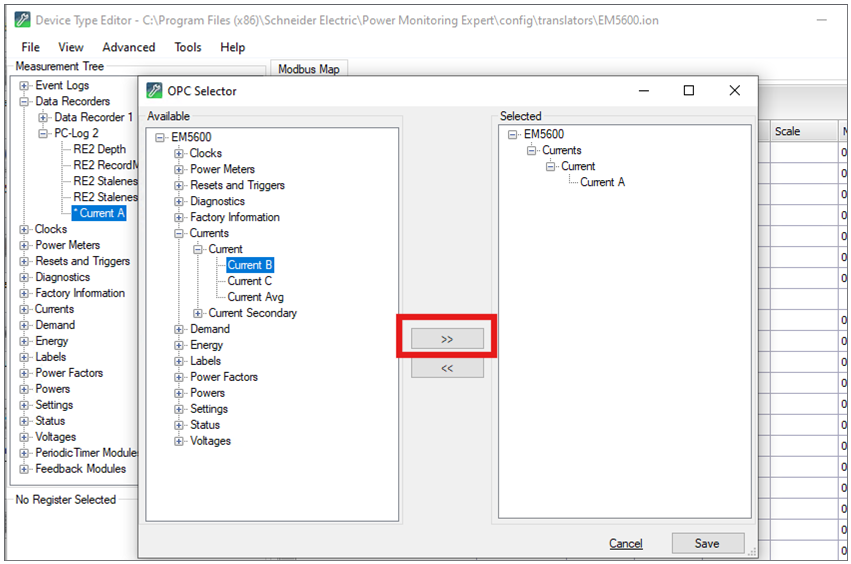Collapse Data Recorders in Measurement Tree
The height and width of the screenshot is (564, 851).
pyautogui.click(x=24, y=102)
